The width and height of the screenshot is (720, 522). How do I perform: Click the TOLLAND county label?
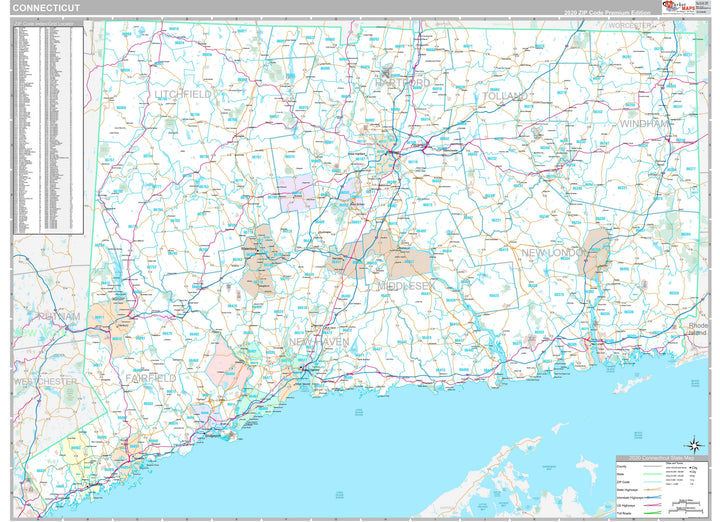pos(505,95)
